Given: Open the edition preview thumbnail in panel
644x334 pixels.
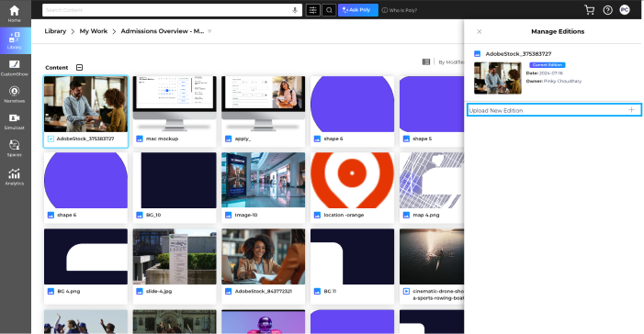Looking at the screenshot, I should pos(498,78).
